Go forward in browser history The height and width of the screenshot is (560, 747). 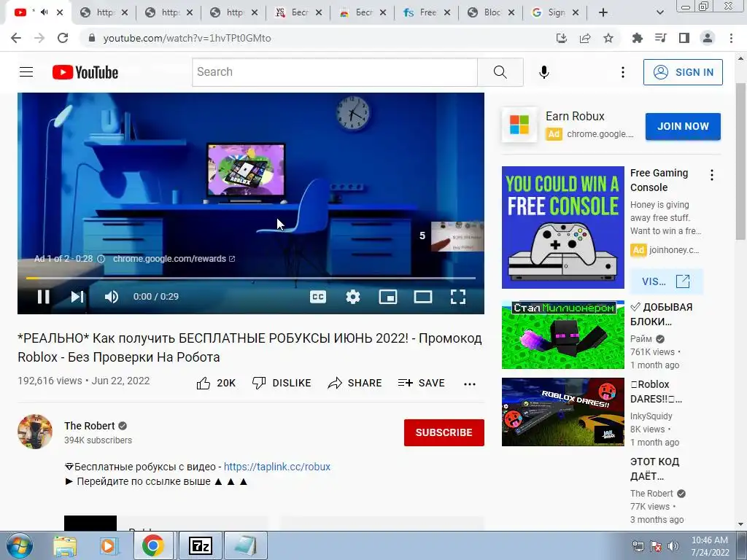pyautogui.click(x=39, y=38)
